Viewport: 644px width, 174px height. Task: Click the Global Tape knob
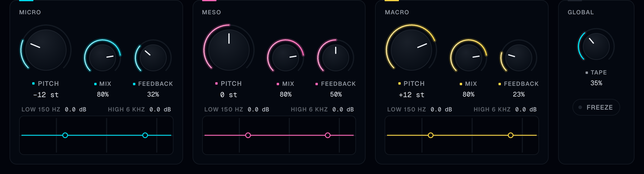coord(596,46)
